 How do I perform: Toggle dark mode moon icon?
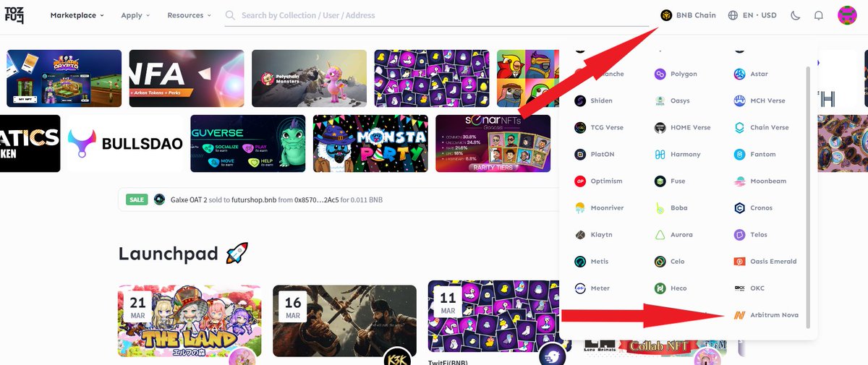pyautogui.click(x=796, y=15)
